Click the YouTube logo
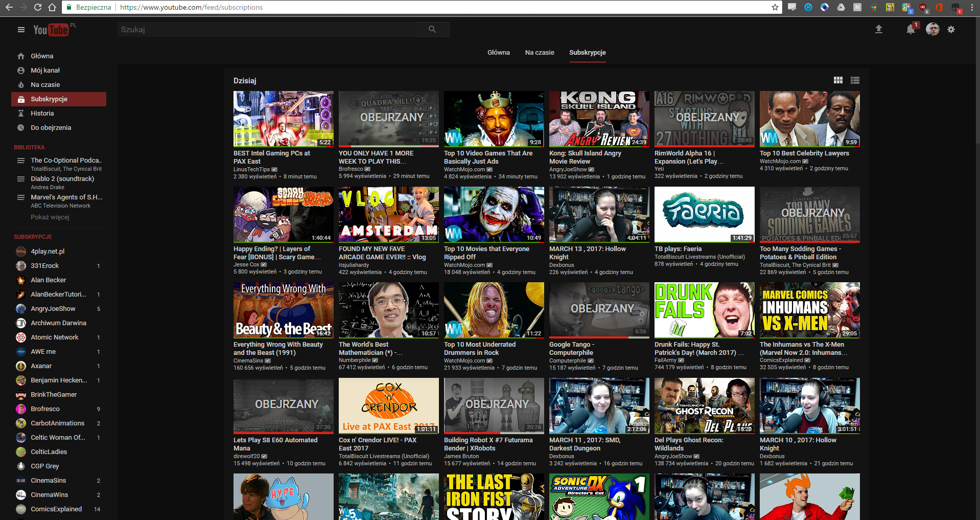This screenshot has height=520, width=980. 51,30
